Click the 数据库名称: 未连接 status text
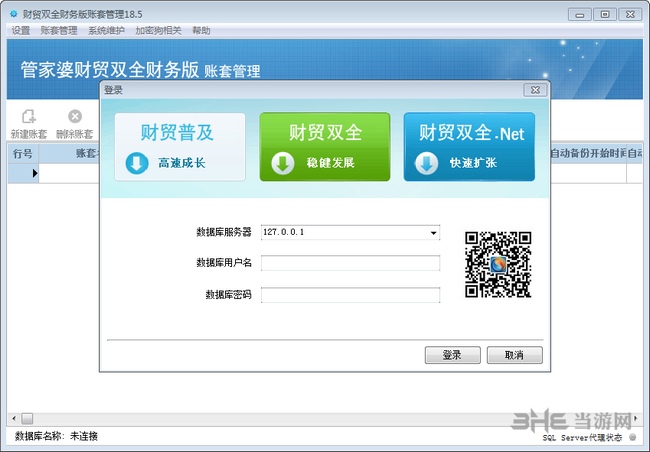 [56, 436]
